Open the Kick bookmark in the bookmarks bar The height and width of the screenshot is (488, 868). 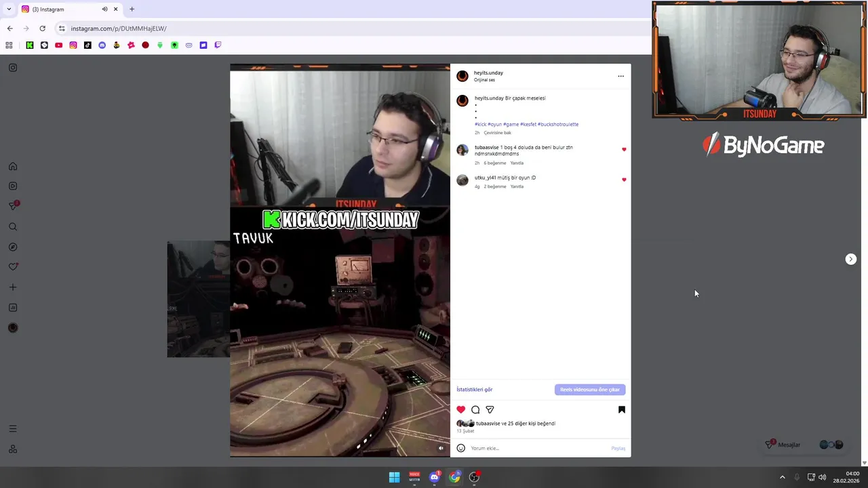coord(30,45)
